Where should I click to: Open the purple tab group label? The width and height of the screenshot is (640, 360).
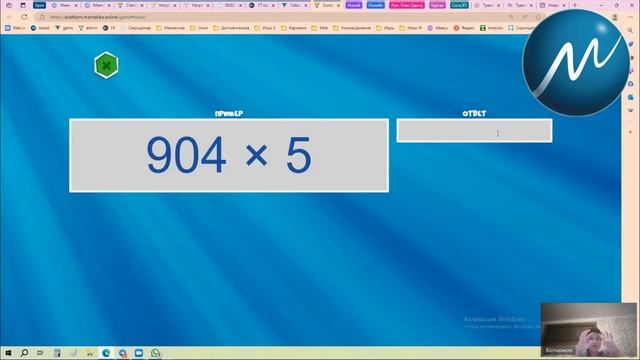point(353,5)
